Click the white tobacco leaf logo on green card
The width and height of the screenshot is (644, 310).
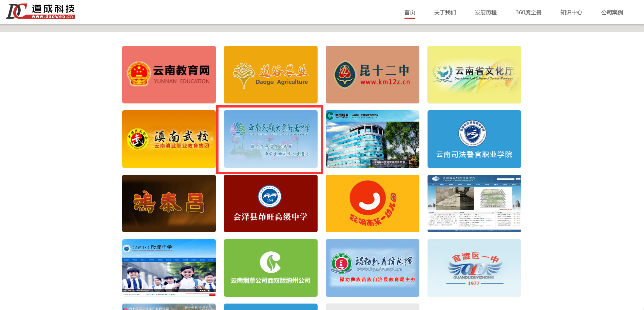coord(270,262)
